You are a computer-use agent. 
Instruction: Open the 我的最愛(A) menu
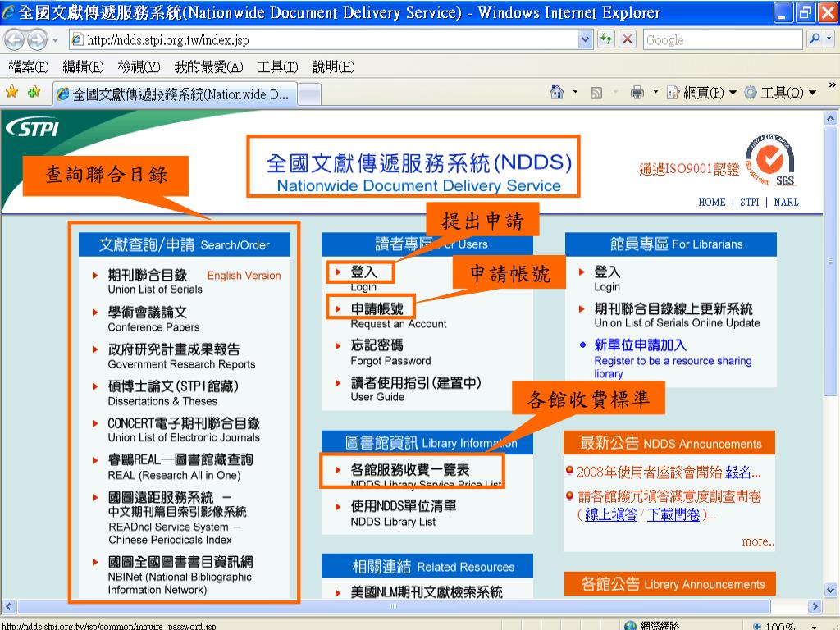[208, 67]
